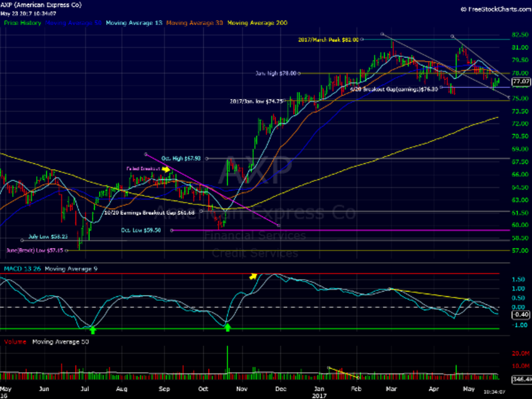Click the green MACD arrow near late October
The width and height of the screenshot is (532, 399).
coord(227,328)
